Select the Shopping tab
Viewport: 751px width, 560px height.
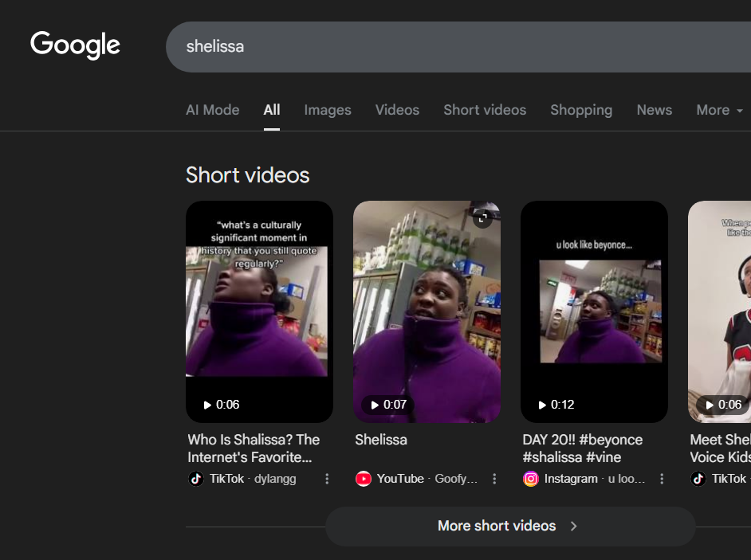pyautogui.click(x=580, y=110)
